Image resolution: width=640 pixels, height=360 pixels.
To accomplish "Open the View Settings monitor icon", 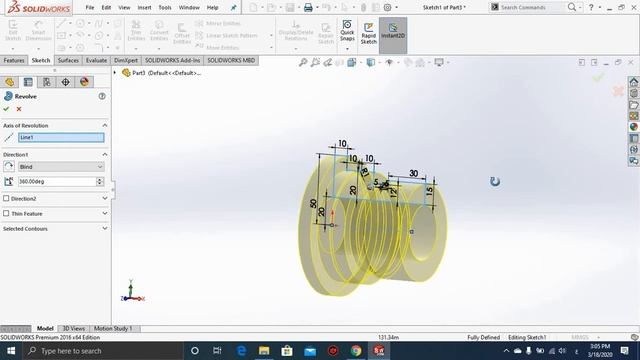I will click(x=439, y=62).
